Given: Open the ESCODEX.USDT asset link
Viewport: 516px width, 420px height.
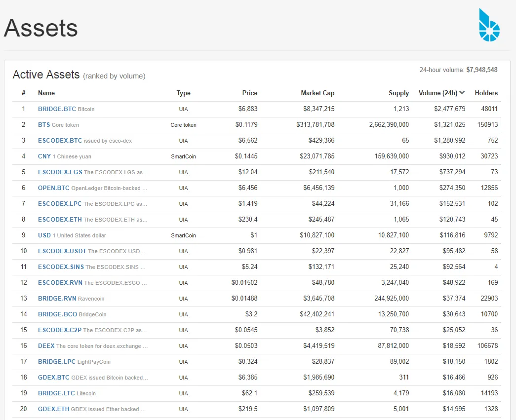Looking at the screenshot, I should (x=62, y=251).
